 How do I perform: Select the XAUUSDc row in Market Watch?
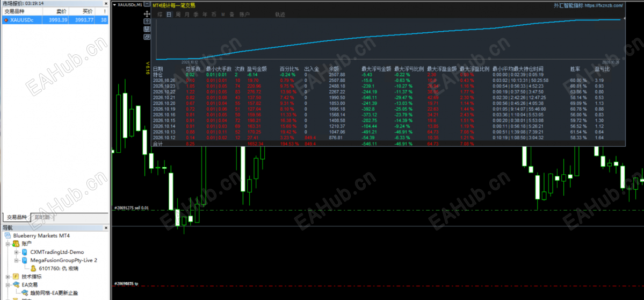55,19
